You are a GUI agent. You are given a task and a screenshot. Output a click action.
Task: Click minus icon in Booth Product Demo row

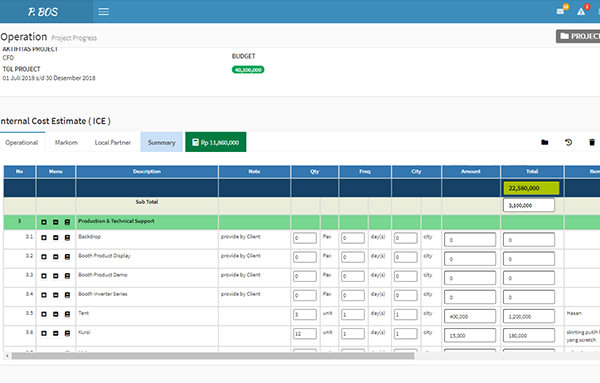click(x=55, y=276)
